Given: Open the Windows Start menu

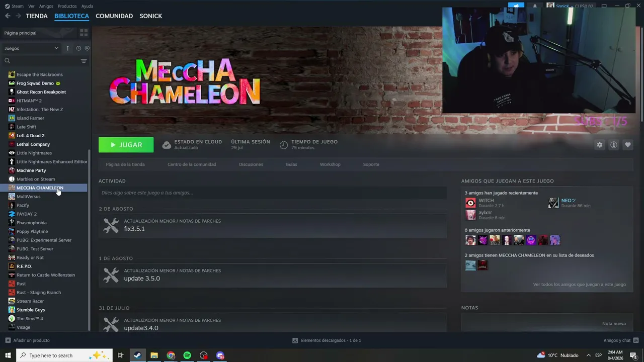Looking at the screenshot, I should pyautogui.click(x=8, y=355).
